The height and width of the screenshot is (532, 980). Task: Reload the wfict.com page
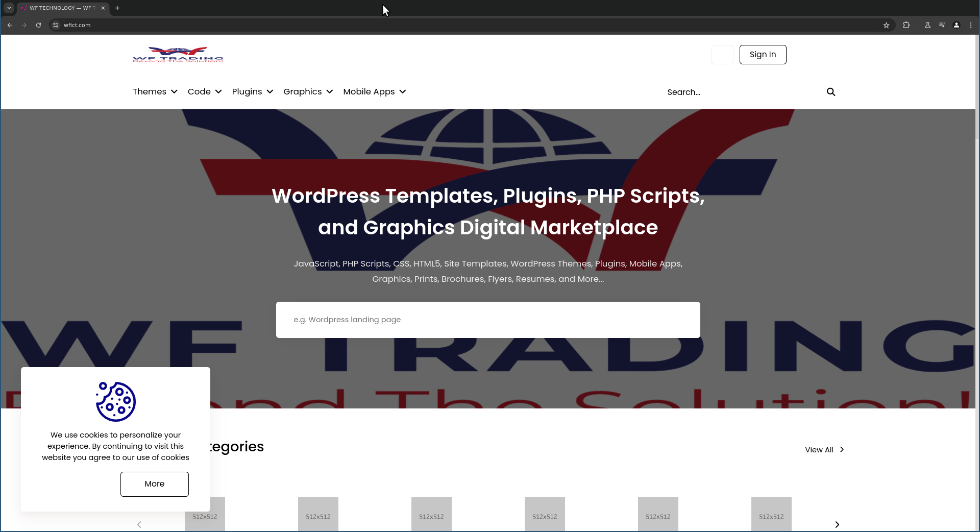tap(38, 25)
